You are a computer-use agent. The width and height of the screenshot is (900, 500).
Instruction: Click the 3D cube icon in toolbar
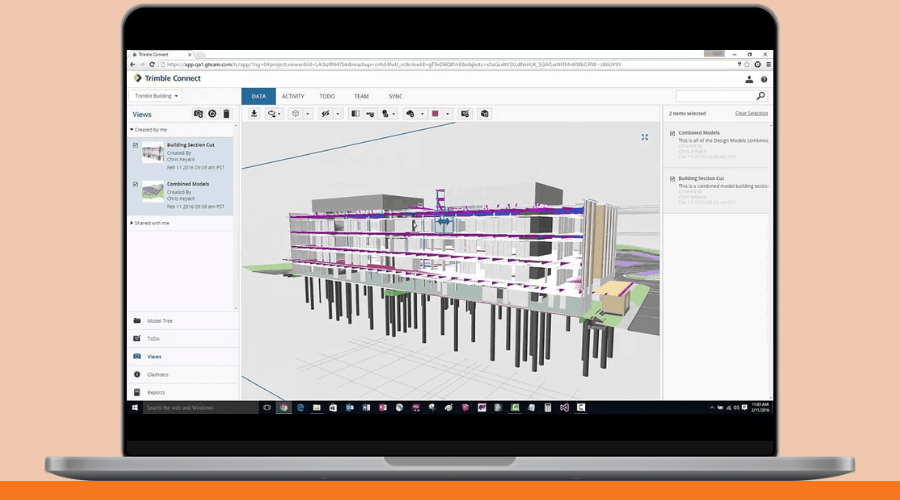[x=295, y=114]
